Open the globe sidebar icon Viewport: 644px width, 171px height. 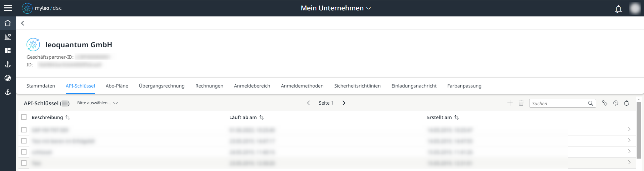pyautogui.click(x=8, y=78)
